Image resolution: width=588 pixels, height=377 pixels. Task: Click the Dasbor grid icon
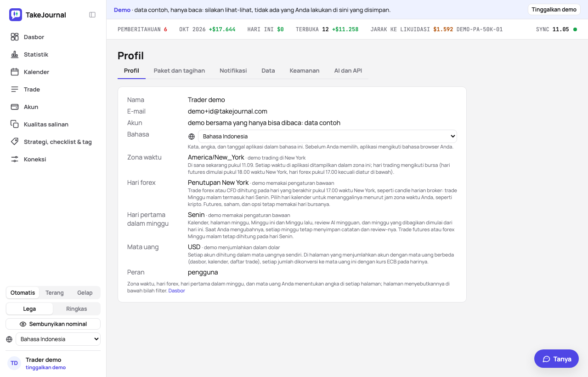point(15,37)
